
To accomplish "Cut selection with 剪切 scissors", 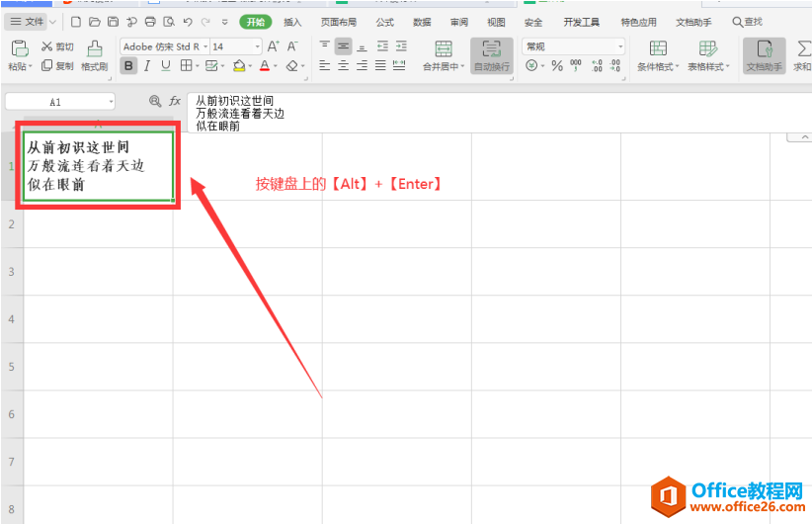I will point(57,46).
